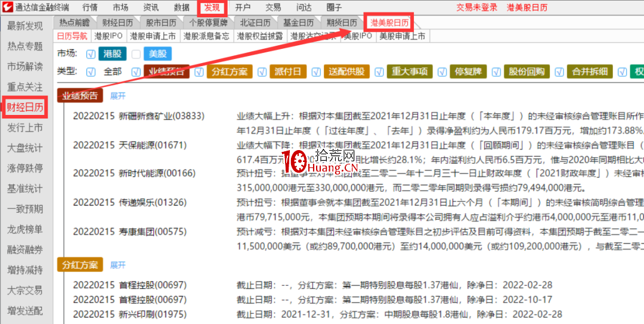The image size is (644, 324).
Task: Switch to the 期货日历 tab
Action: tap(342, 23)
